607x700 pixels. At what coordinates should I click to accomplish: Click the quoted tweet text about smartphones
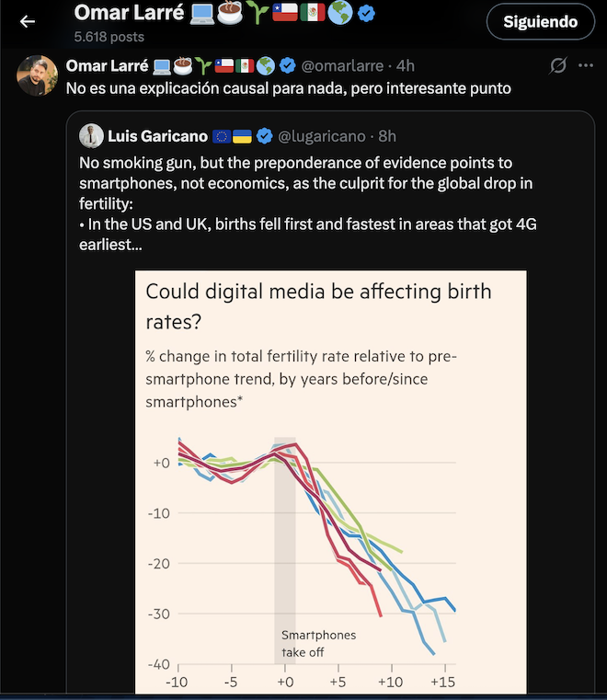coord(307,203)
